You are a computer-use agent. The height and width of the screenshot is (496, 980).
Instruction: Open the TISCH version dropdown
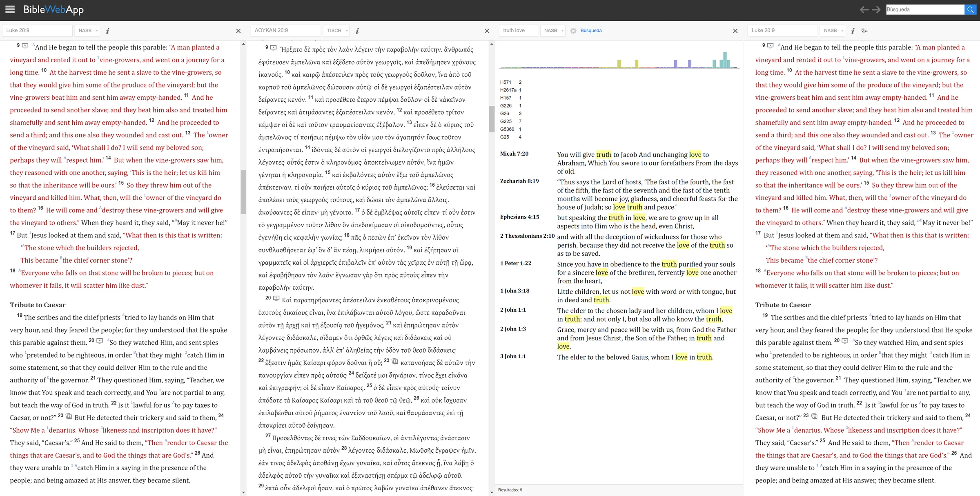click(x=336, y=30)
